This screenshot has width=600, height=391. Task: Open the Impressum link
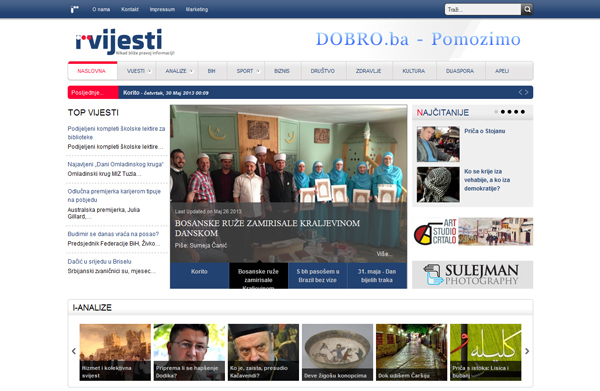click(162, 9)
